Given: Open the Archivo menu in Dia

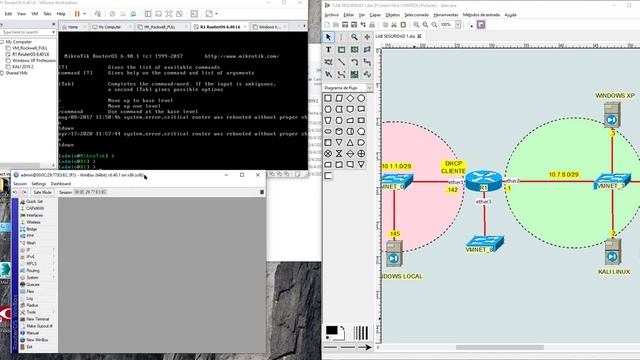Looking at the screenshot, I should point(331,15).
